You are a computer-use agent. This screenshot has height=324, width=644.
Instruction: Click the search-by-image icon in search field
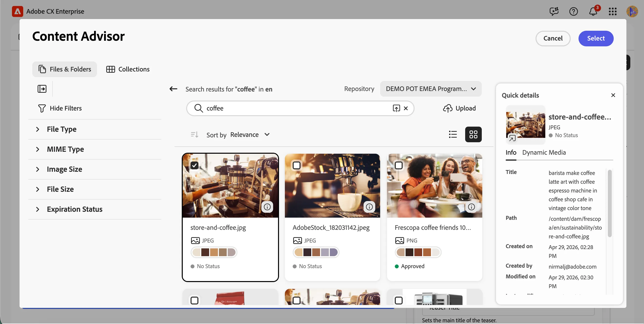[x=396, y=108]
